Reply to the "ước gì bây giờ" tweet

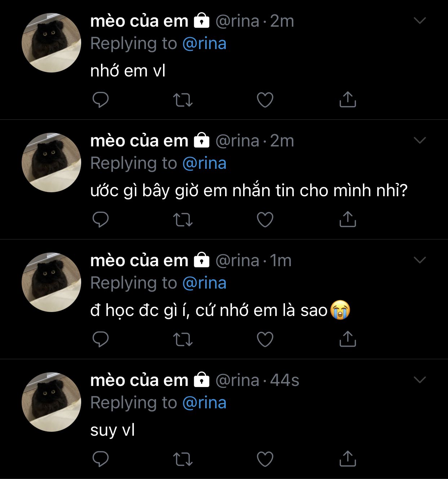[x=101, y=220]
